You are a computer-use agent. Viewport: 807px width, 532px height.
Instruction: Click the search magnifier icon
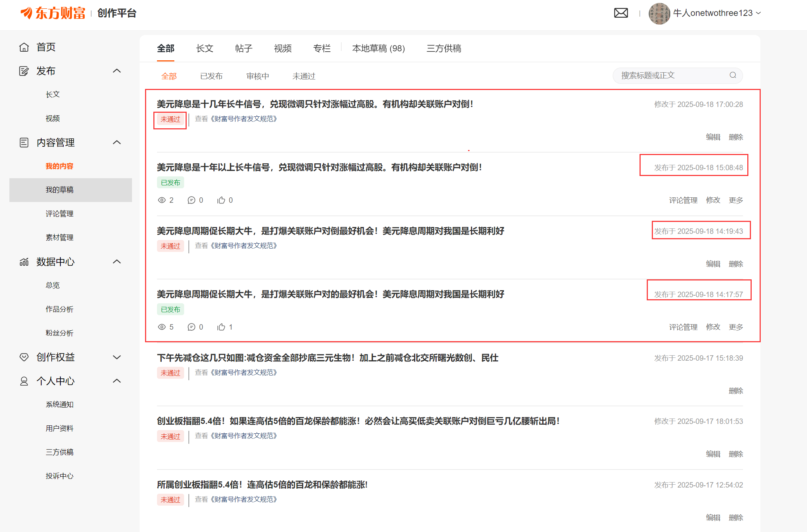click(x=732, y=75)
